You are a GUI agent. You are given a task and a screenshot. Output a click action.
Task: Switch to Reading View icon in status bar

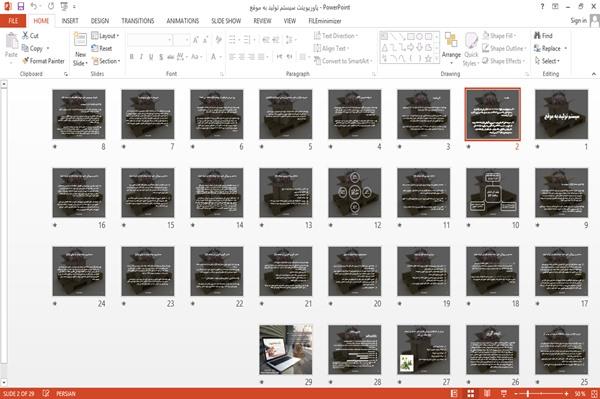pyautogui.click(x=487, y=394)
